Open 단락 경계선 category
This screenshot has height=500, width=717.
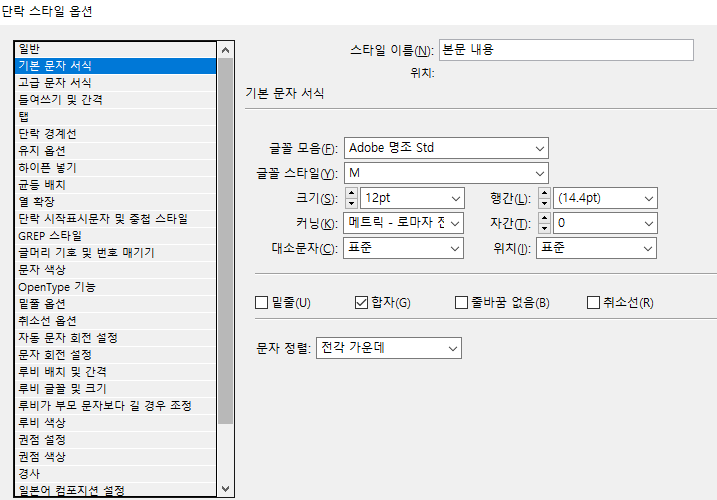(115, 134)
